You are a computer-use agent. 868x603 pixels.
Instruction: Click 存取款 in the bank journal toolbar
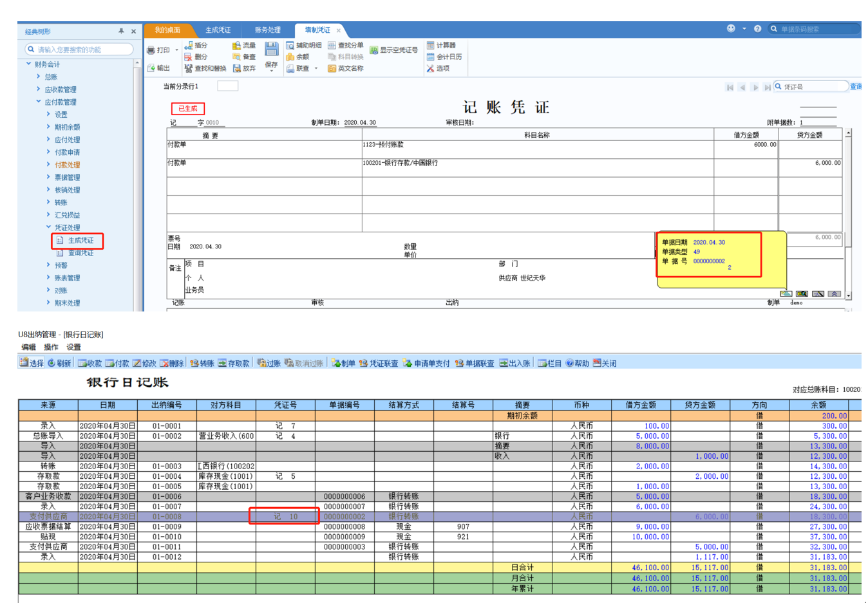233,363
